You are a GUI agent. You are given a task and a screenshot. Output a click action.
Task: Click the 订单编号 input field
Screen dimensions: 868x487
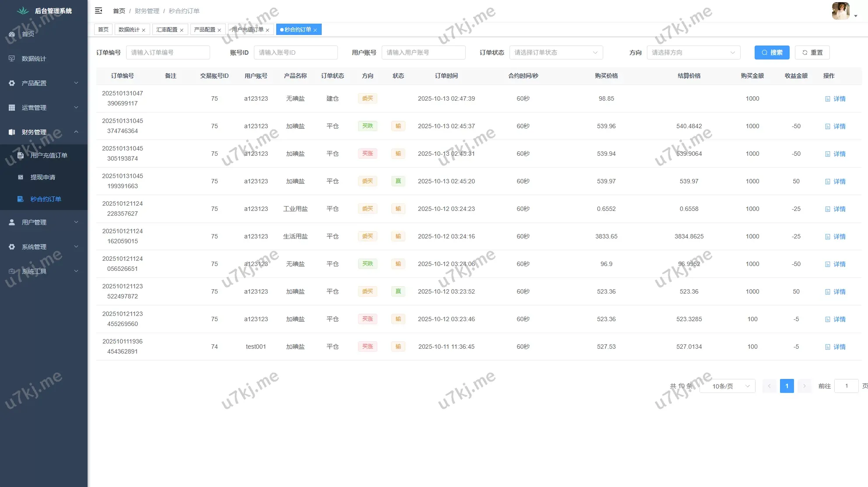[x=168, y=53]
